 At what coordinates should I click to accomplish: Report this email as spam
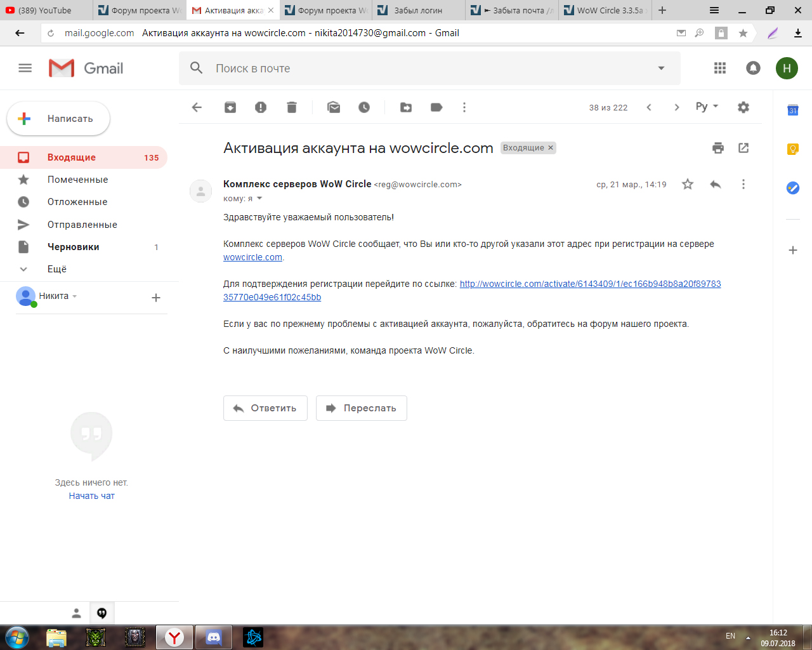[x=261, y=107]
